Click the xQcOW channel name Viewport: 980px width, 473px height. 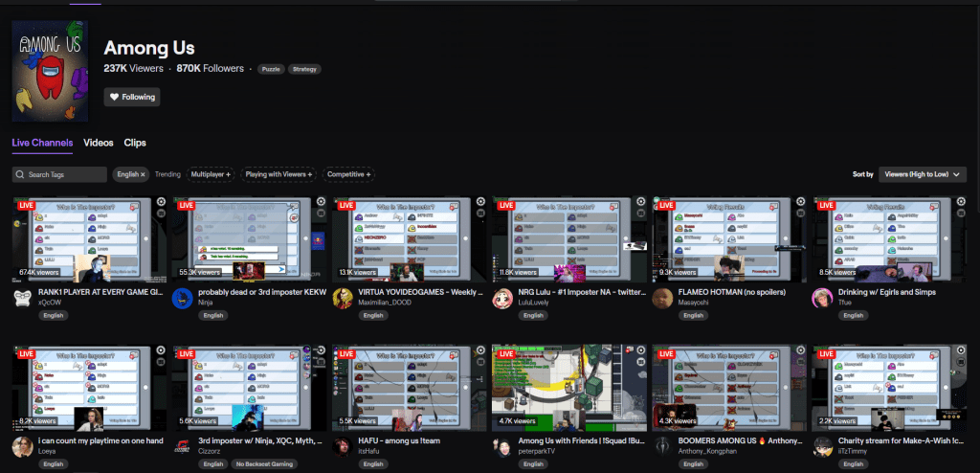[50, 303]
